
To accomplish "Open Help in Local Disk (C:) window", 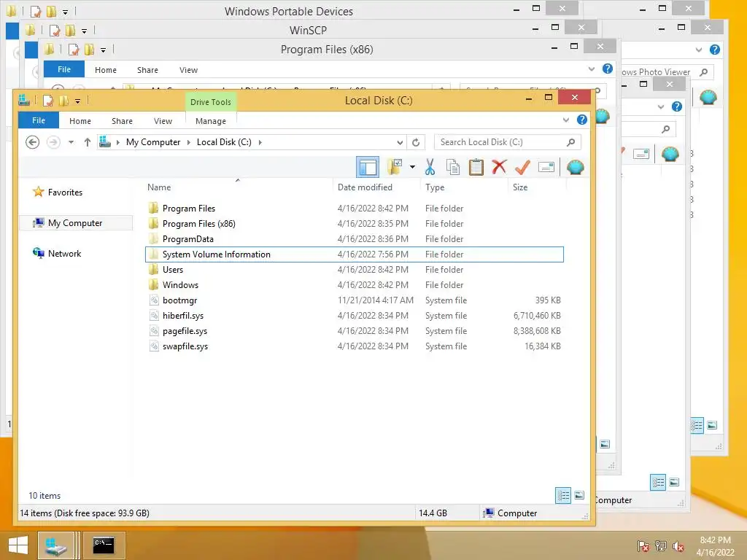I will tap(582, 120).
